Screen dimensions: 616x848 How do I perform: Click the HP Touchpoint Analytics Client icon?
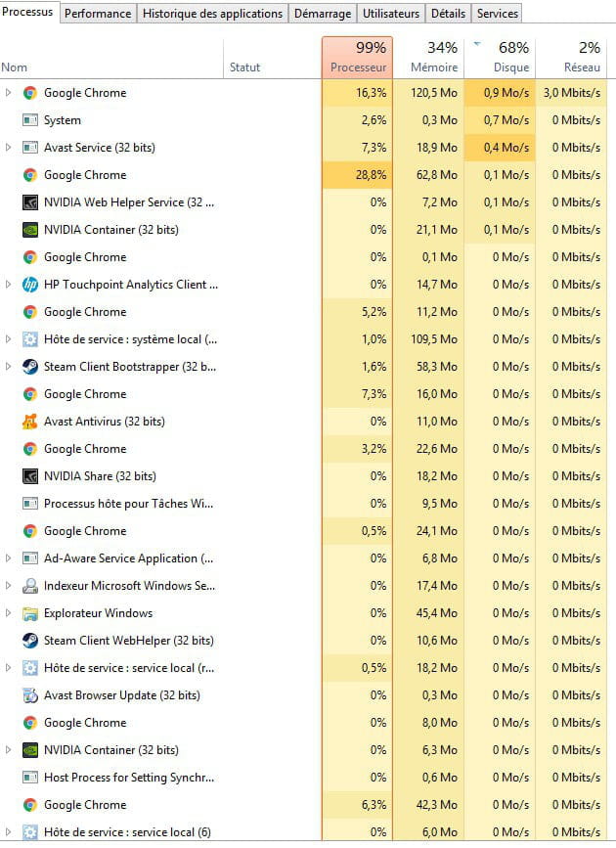pos(29,285)
